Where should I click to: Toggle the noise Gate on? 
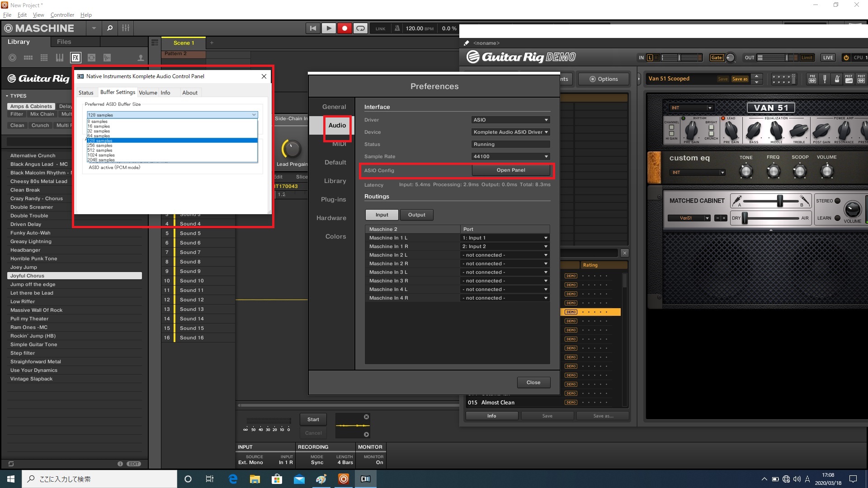point(717,57)
